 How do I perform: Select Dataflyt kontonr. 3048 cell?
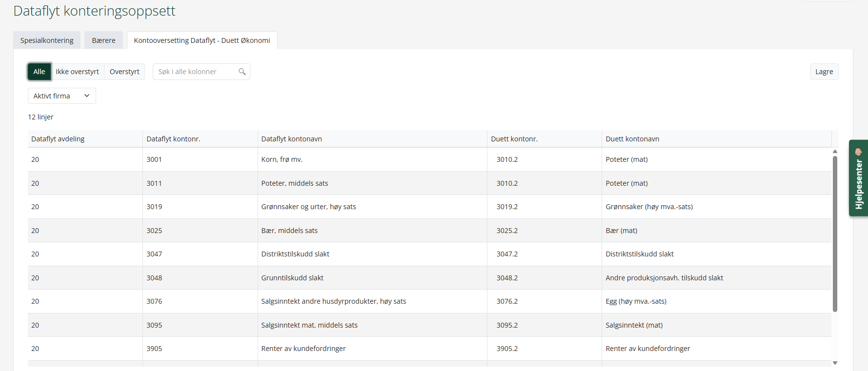[200, 278]
